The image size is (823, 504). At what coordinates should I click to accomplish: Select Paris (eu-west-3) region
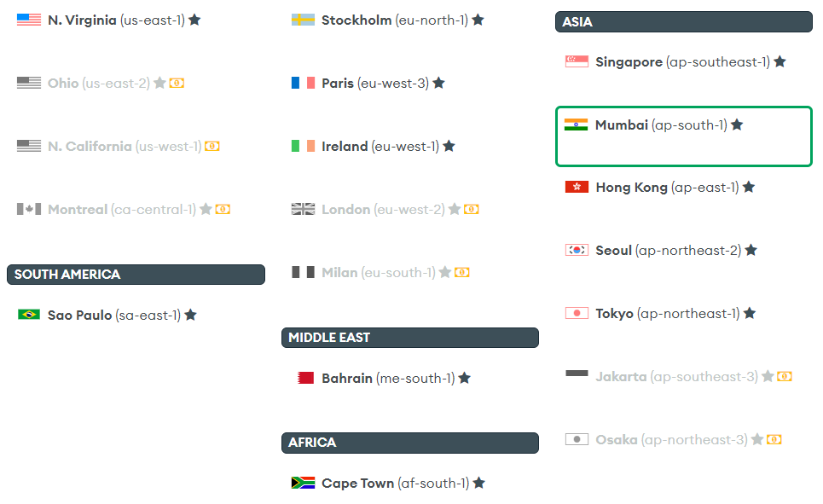[x=368, y=83]
